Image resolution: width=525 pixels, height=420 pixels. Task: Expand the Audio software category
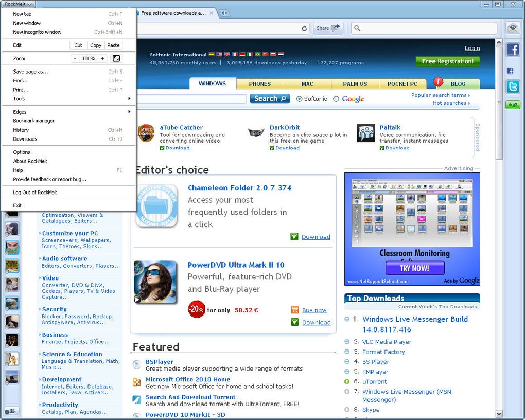point(65,258)
